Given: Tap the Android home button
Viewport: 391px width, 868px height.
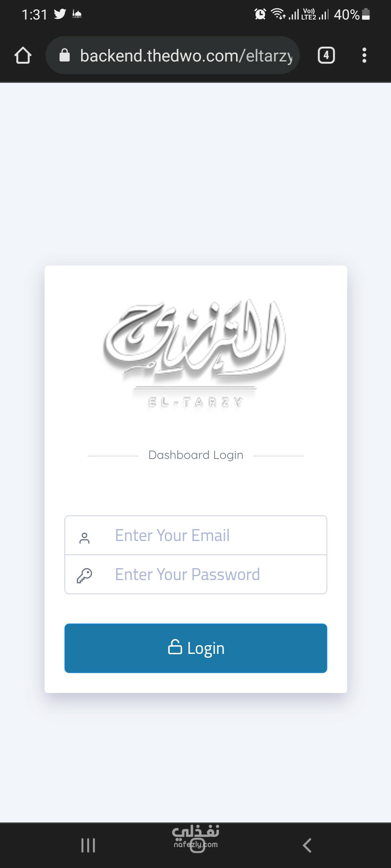Looking at the screenshot, I should point(197,845).
